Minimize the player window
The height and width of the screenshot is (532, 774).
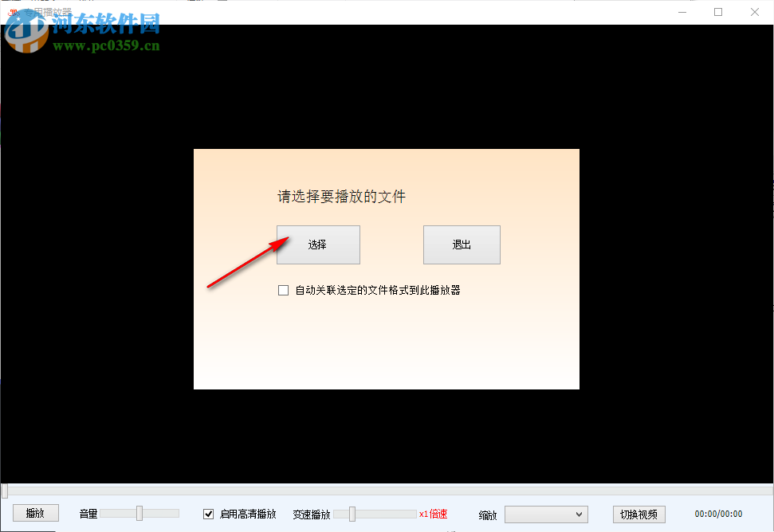682,12
